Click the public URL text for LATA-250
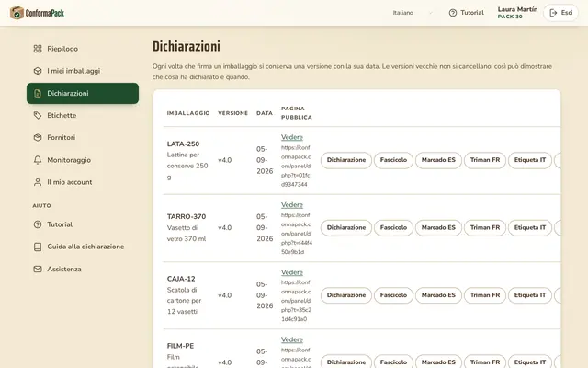The image size is (588, 368). pos(296,166)
